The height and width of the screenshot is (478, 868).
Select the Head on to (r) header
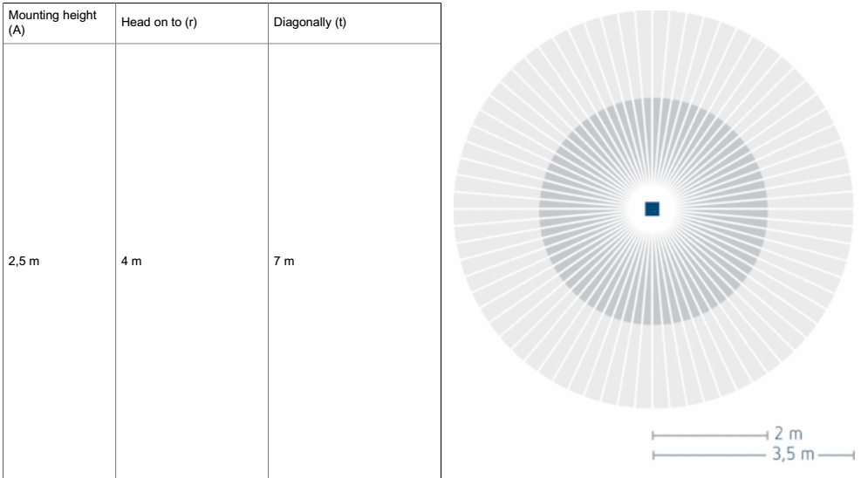pos(192,23)
